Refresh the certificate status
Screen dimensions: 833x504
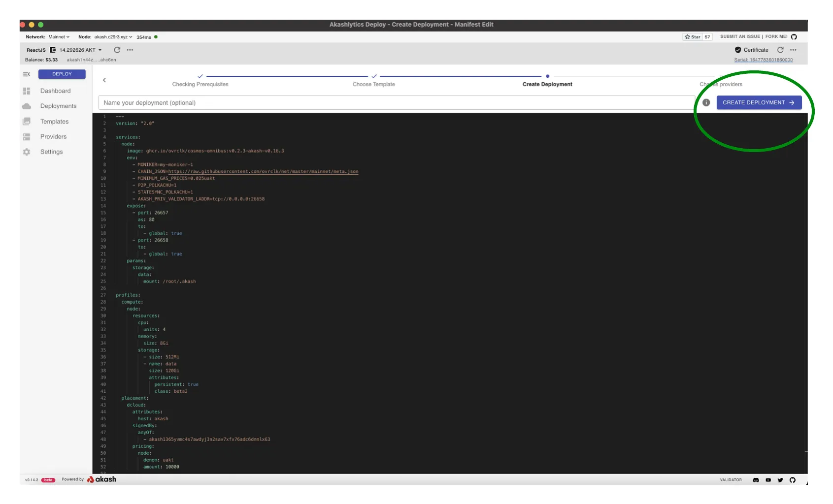tap(780, 50)
